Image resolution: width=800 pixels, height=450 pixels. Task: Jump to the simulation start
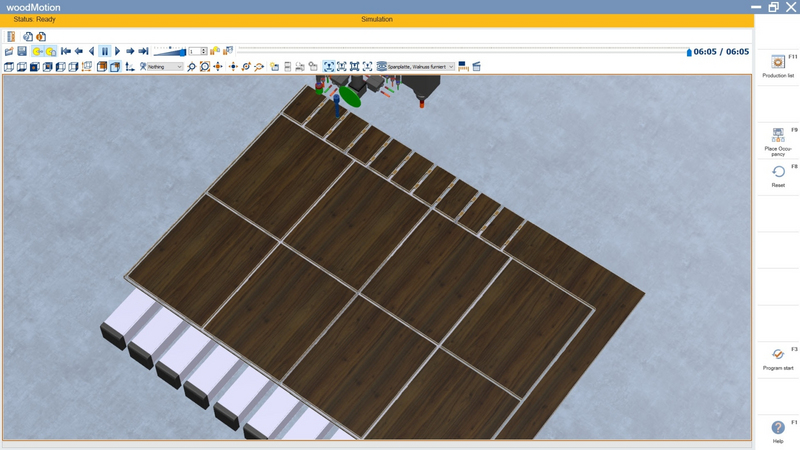point(66,51)
